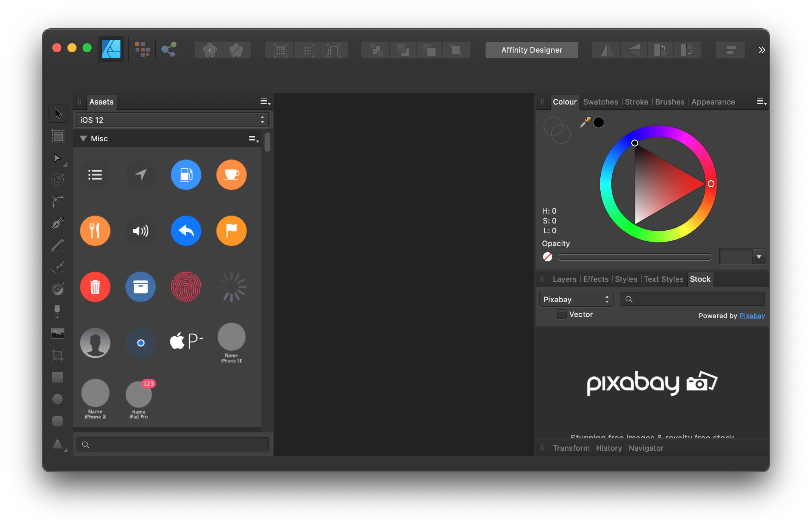This screenshot has height=528, width=812.
Task: Click the Designer Persona icon
Action: coord(111,50)
